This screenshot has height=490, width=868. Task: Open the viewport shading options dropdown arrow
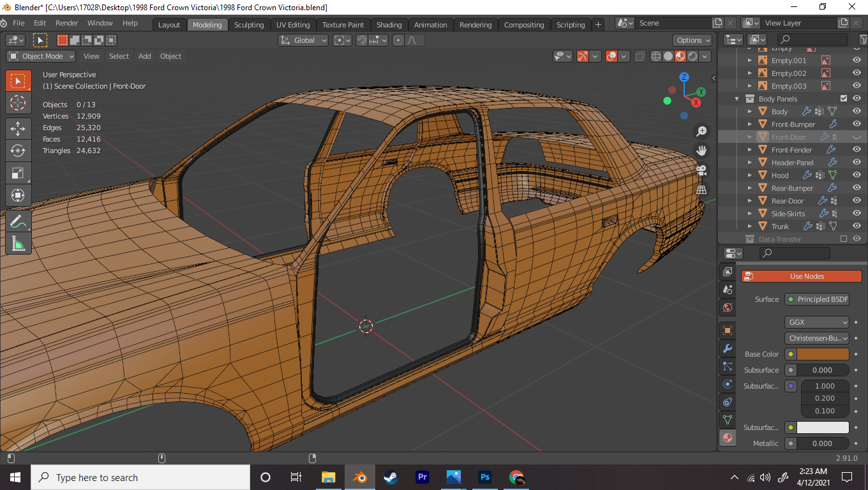(705, 56)
